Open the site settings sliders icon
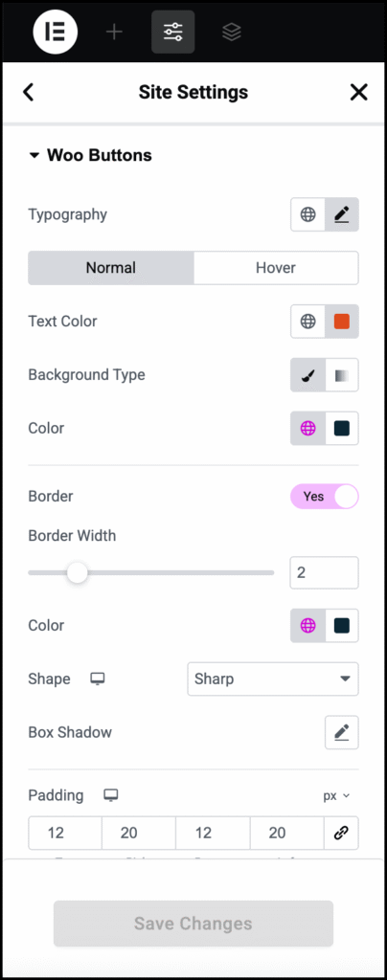Screen dimensions: 387x980 pos(172,32)
